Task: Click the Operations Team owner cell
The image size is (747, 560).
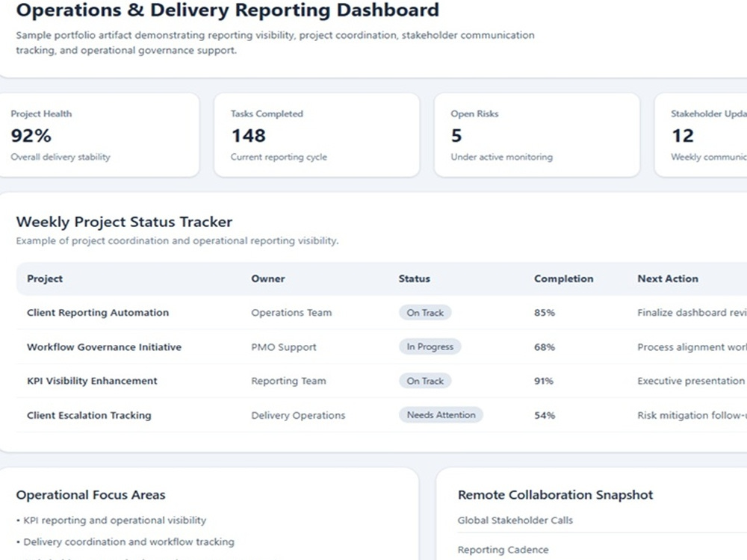Action: (x=291, y=313)
